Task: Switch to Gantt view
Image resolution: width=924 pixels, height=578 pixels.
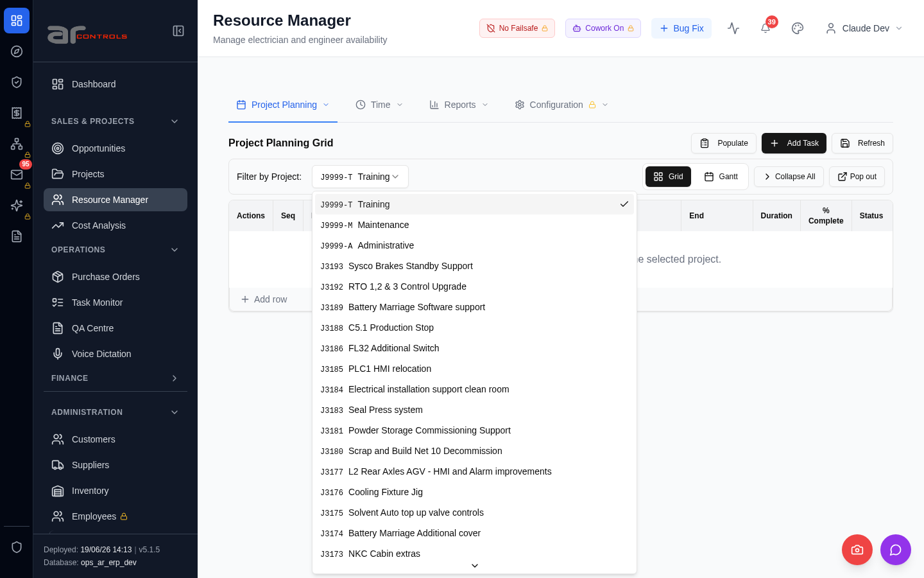Action: tap(721, 177)
